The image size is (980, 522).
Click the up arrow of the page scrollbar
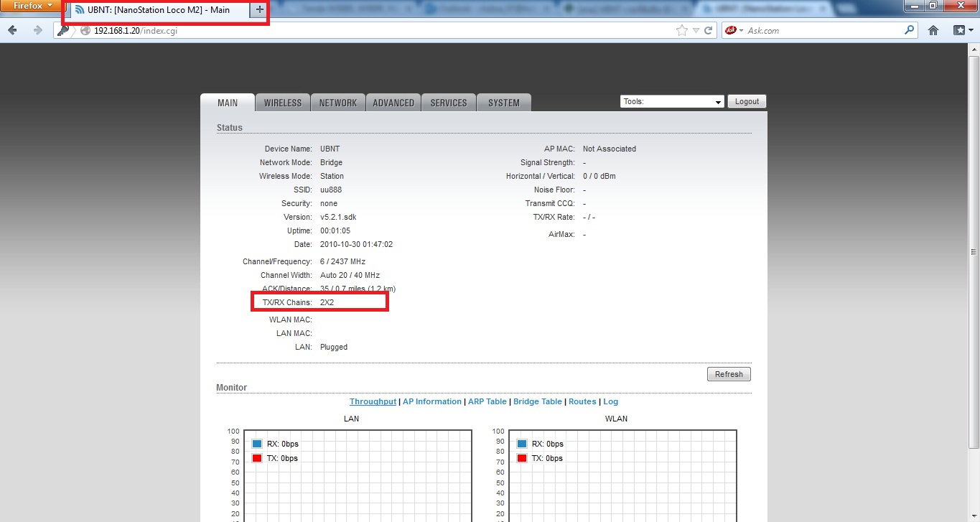974,49
